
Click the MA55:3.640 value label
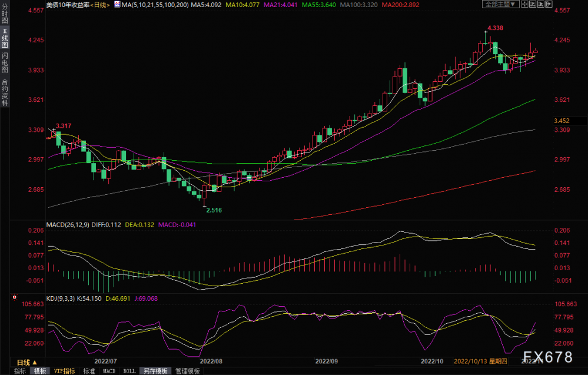(319, 5)
